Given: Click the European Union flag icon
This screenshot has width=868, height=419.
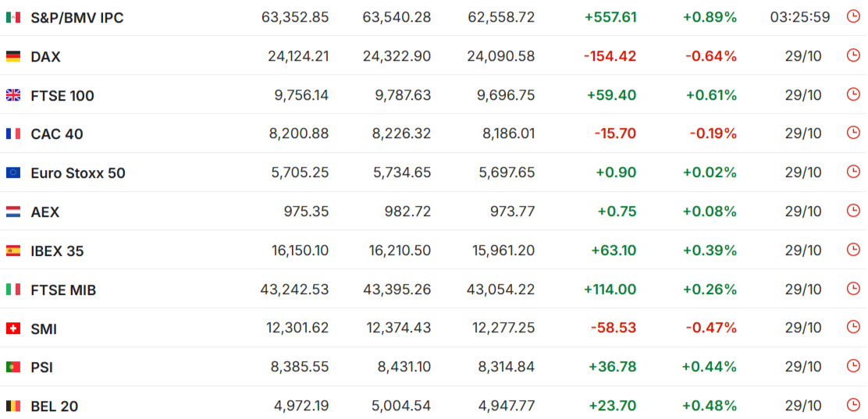Looking at the screenshot, I should (13, 172).
